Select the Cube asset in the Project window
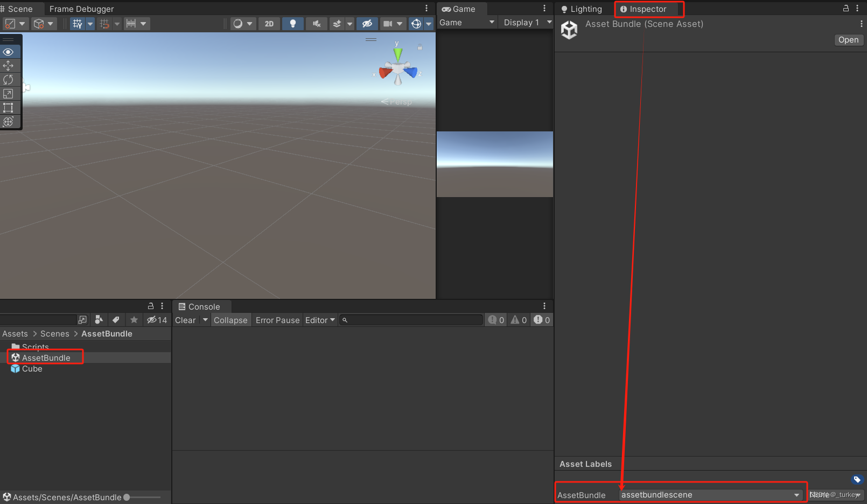 click(x=31, y=369)
